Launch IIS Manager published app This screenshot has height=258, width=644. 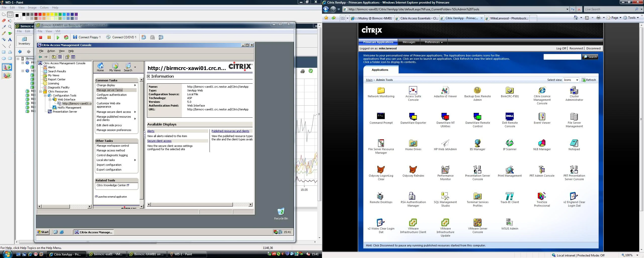coord(477,145)
